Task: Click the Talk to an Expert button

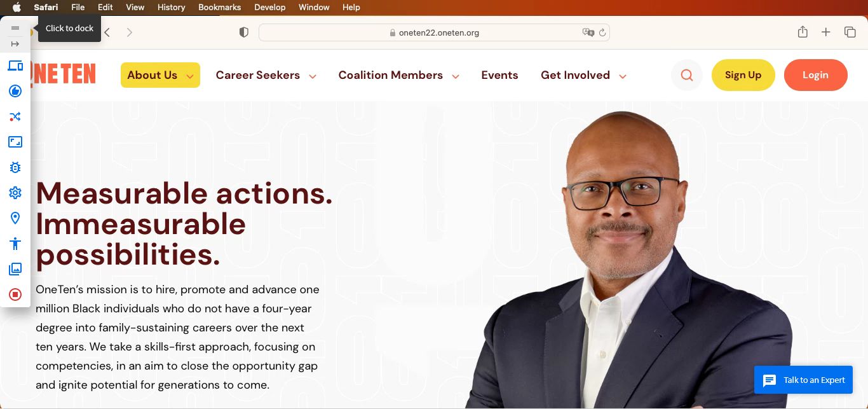Action: point(803,380)
